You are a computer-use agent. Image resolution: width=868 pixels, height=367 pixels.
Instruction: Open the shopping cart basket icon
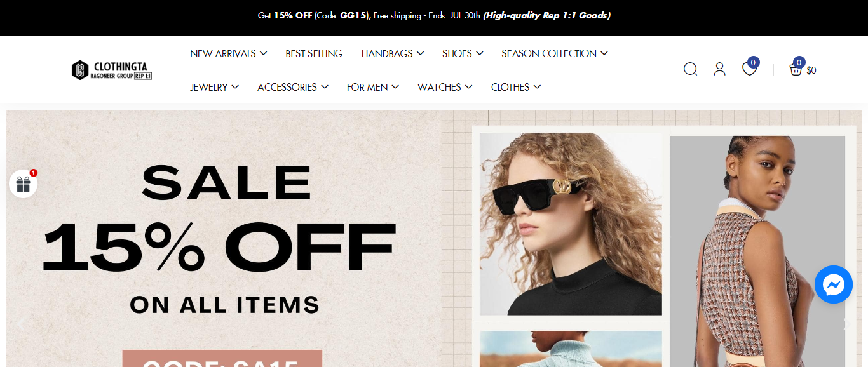pos(796,69)
